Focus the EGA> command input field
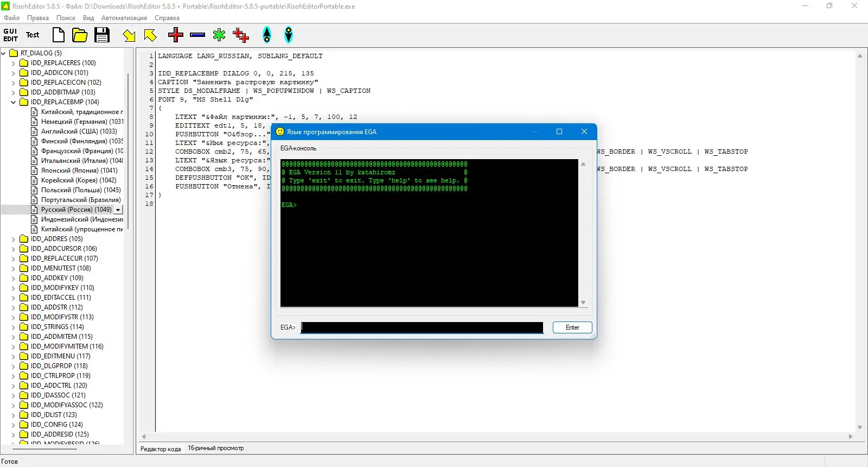 422,327
